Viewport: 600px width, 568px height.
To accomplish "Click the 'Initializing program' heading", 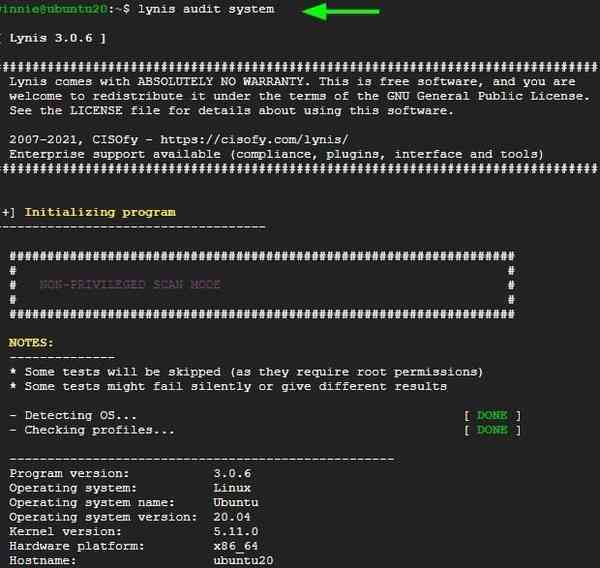I will pos(100,212).
